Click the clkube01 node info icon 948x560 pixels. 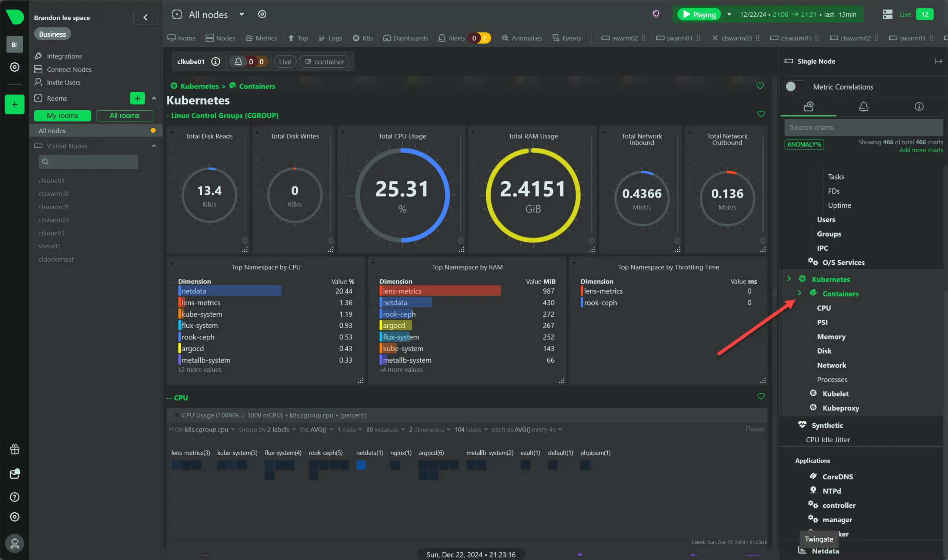(x=216, y=61)
